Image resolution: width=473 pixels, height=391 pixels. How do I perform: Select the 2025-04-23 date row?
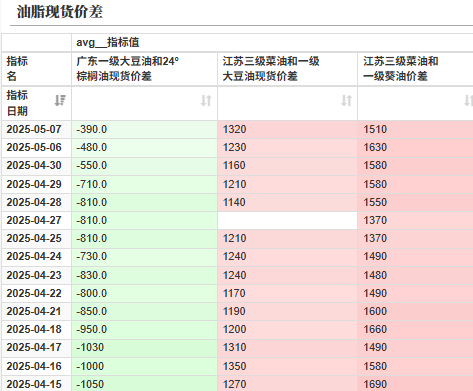tap(37, 275)
